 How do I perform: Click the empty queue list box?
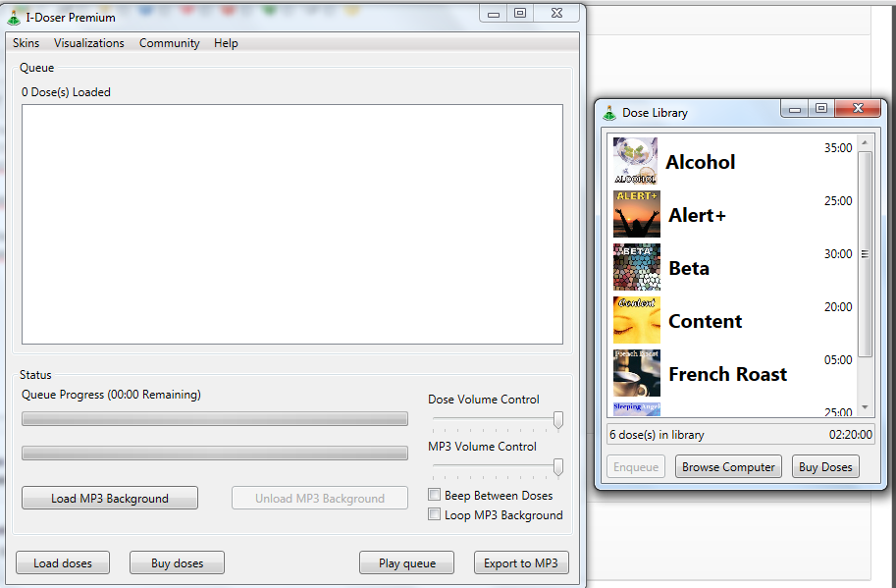(x=292, y=224)
